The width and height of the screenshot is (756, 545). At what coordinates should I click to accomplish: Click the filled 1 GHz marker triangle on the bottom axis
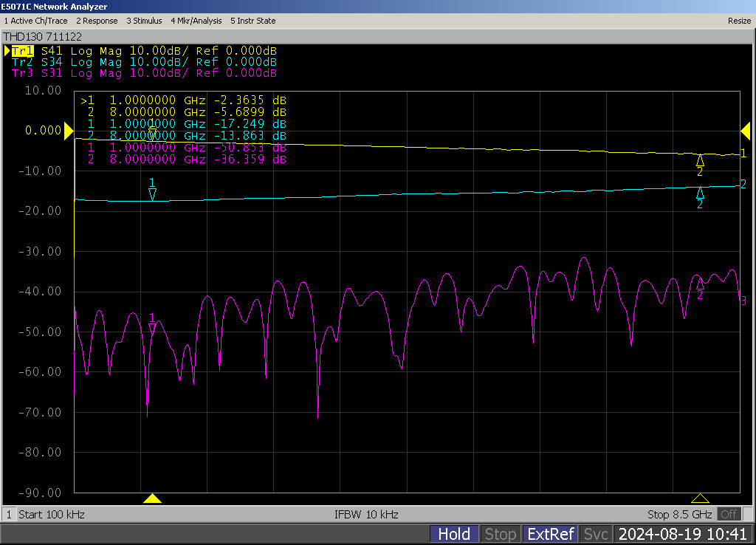point(152,498)
